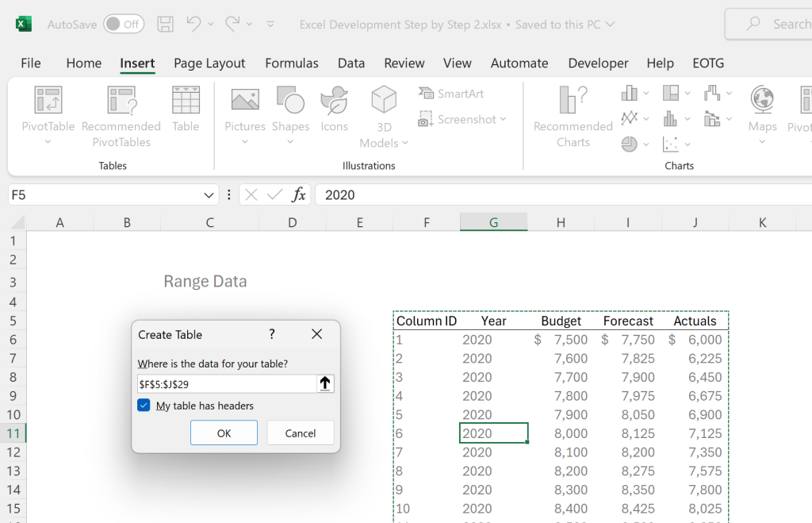Viewport: 812px width, 523px height.
Task: Open the Page Layout tab
Action: pyautogui.click(x=209, y=63)
